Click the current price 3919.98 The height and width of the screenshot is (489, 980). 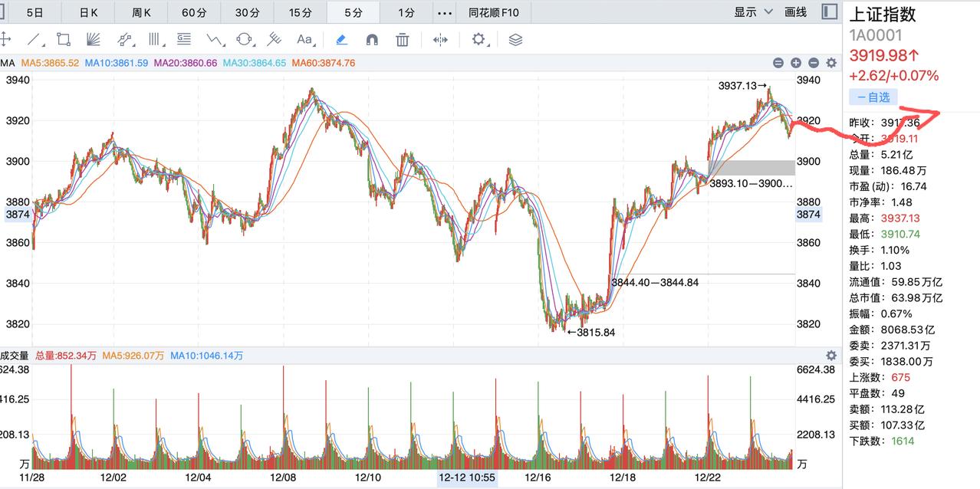(883, 55)
